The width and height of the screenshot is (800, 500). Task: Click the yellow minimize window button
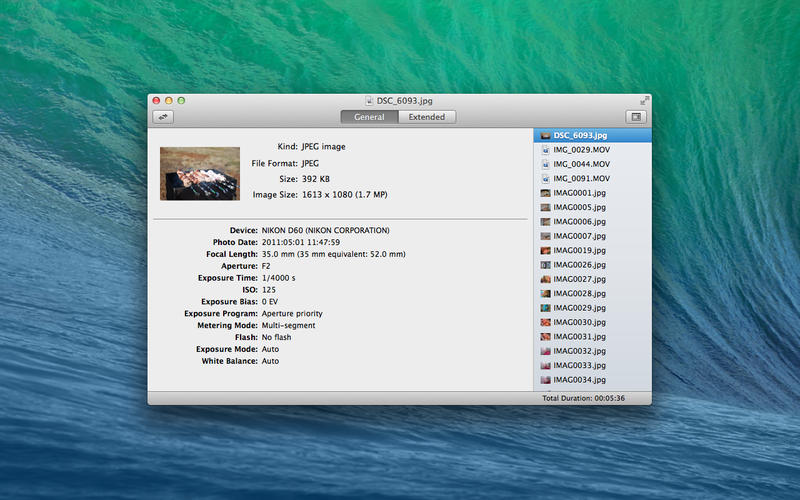(x=169, y=101)
